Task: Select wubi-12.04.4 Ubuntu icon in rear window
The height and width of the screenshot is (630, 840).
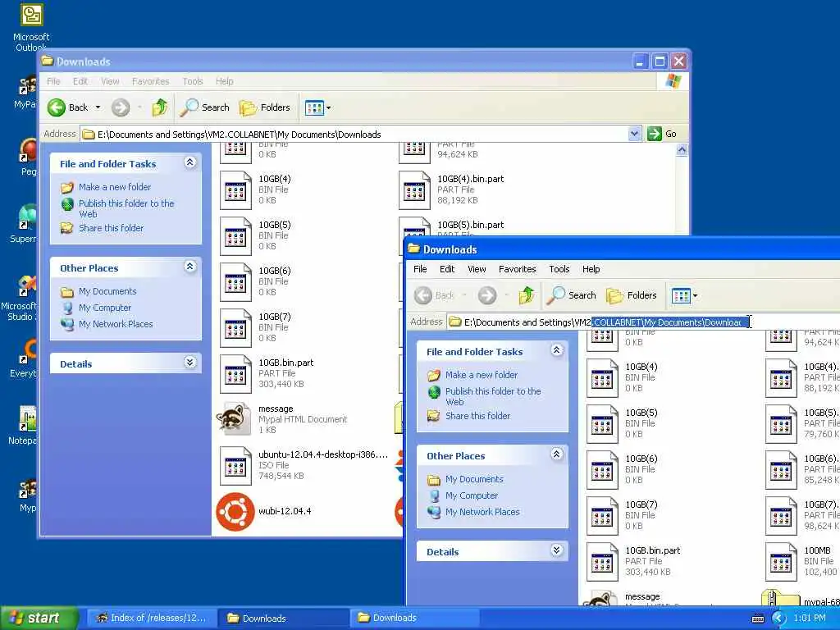Action: (x=235, y=512)
